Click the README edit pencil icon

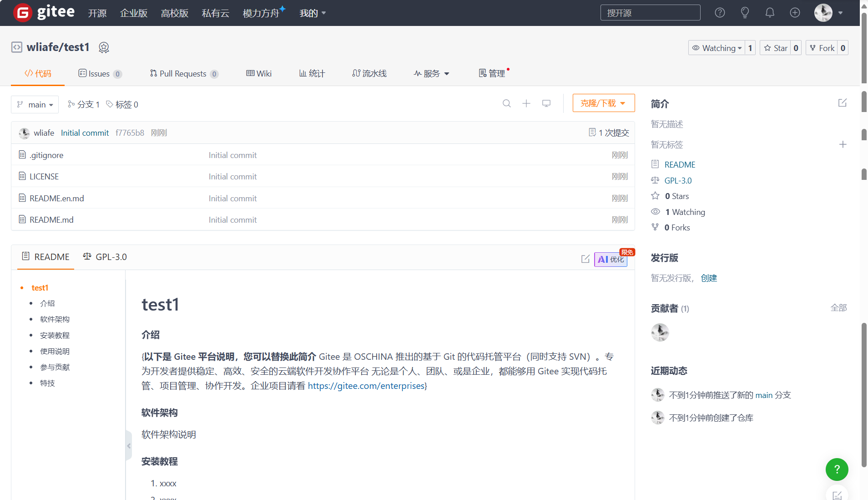[585, 259]
